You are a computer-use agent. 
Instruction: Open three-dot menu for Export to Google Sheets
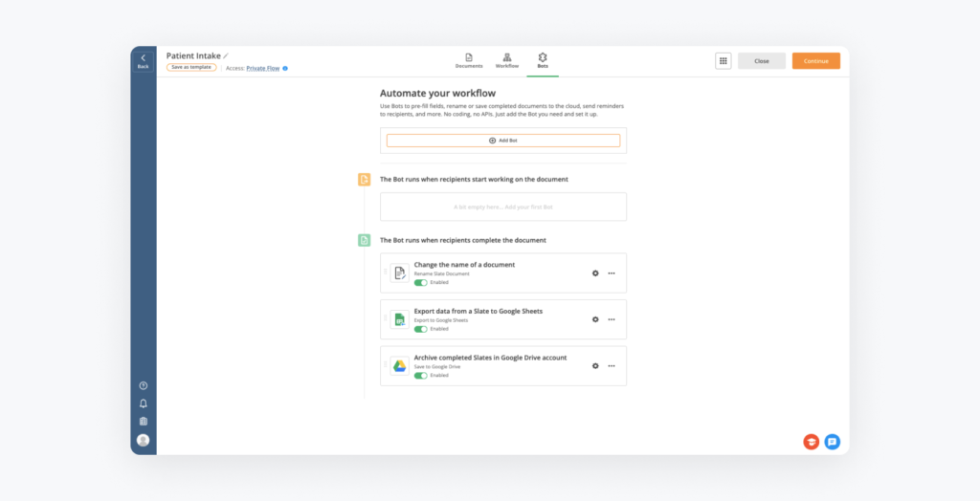[612, 319]
